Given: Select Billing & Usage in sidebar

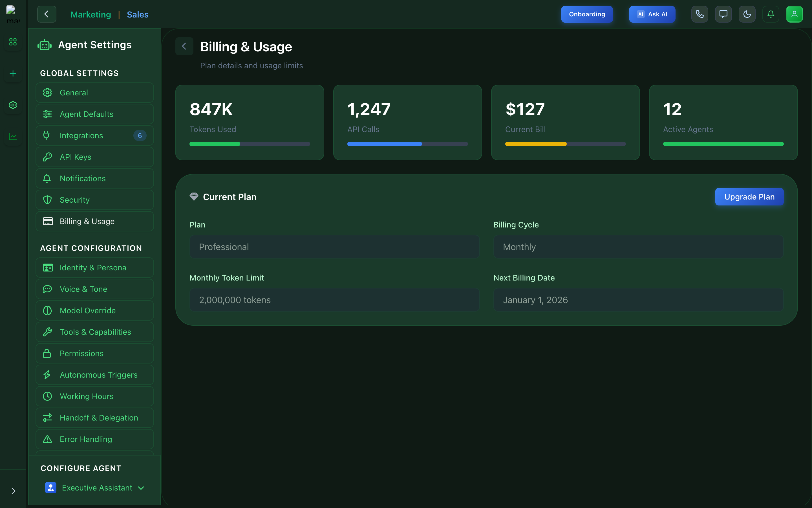Looking at the screenshot, I should pyautogui.click(x=95, y=222).
